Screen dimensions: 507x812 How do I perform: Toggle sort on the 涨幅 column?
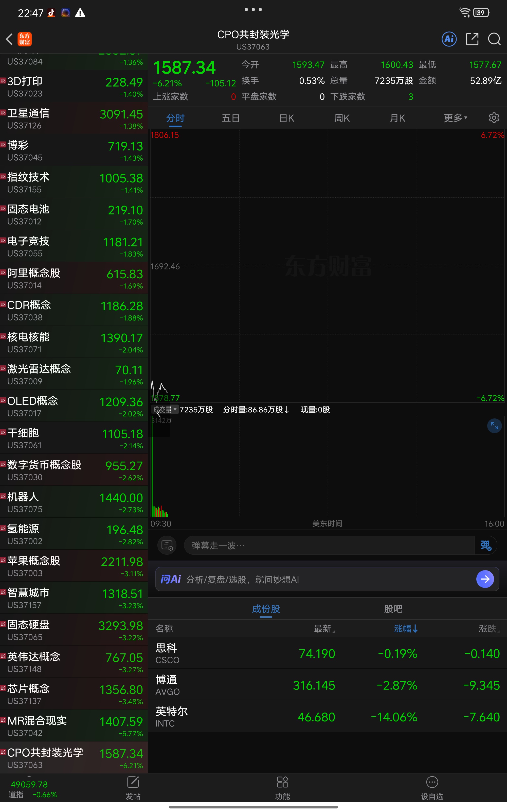point(405,629)
